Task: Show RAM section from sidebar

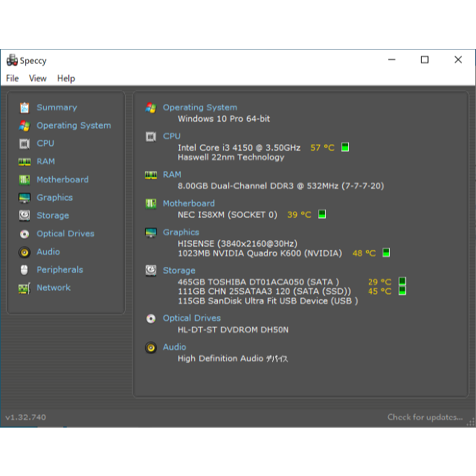Action: coord(46,161)
